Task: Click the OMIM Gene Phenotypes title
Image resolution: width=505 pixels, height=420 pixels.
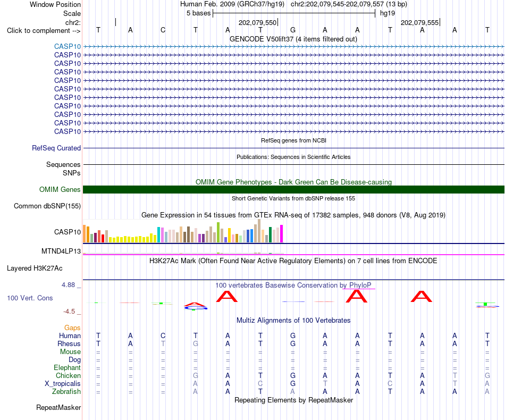Action: click(293, 182)
